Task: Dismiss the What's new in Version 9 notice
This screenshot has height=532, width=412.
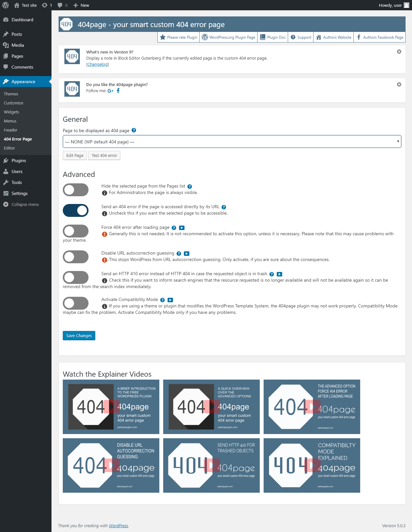Action: click(399, 52)
